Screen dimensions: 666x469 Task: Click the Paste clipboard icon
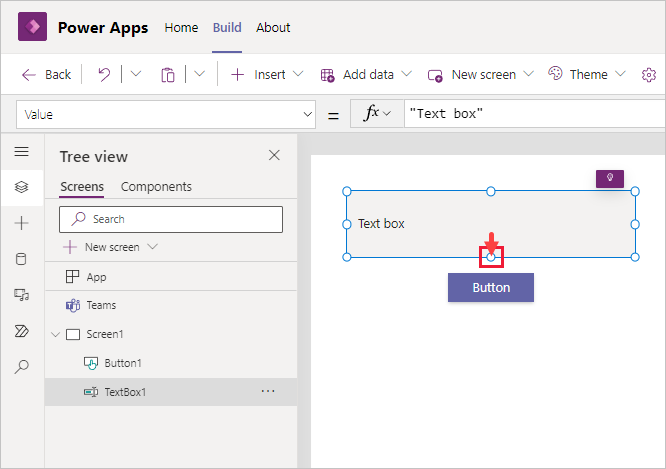[168, 75]
